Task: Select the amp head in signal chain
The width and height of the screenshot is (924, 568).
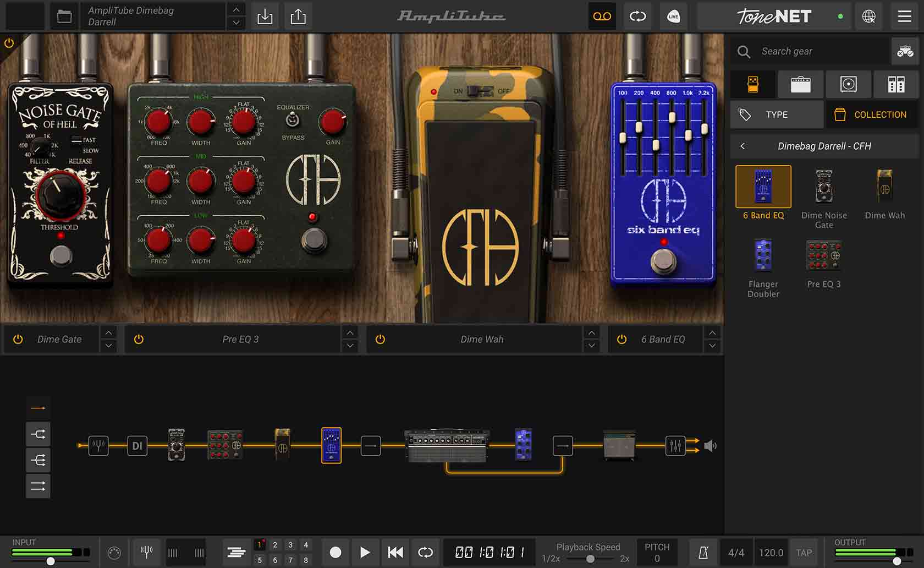Action: (x=447, y=445)
